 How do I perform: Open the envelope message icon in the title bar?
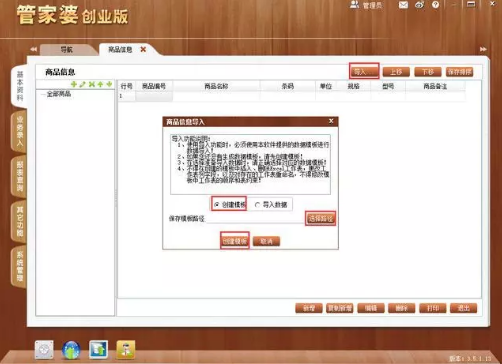pyautogui.click(x=403, y=5)
